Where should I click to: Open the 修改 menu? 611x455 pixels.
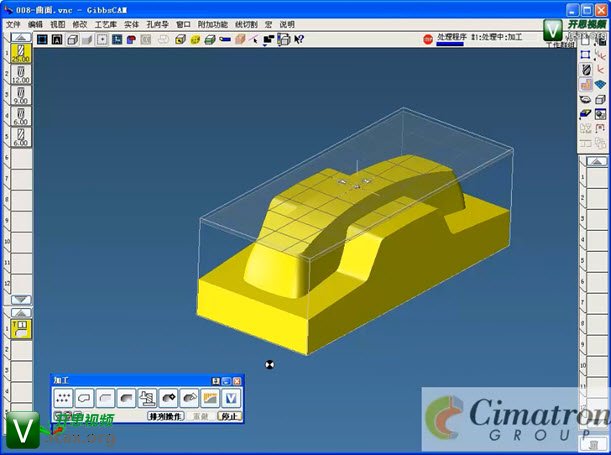click(80, 25)
